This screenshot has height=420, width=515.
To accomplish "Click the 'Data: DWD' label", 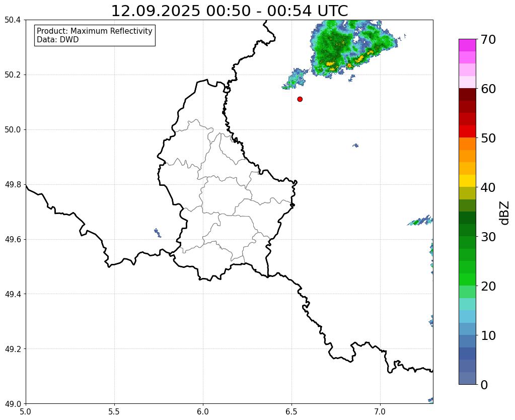I will [58, 40].
